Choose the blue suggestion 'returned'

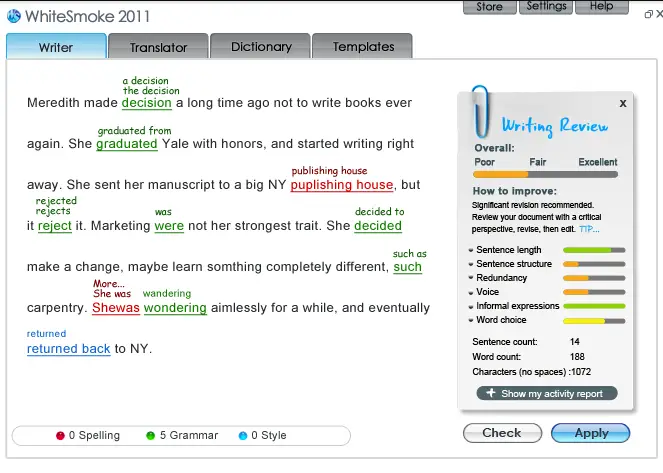[47, 334]
